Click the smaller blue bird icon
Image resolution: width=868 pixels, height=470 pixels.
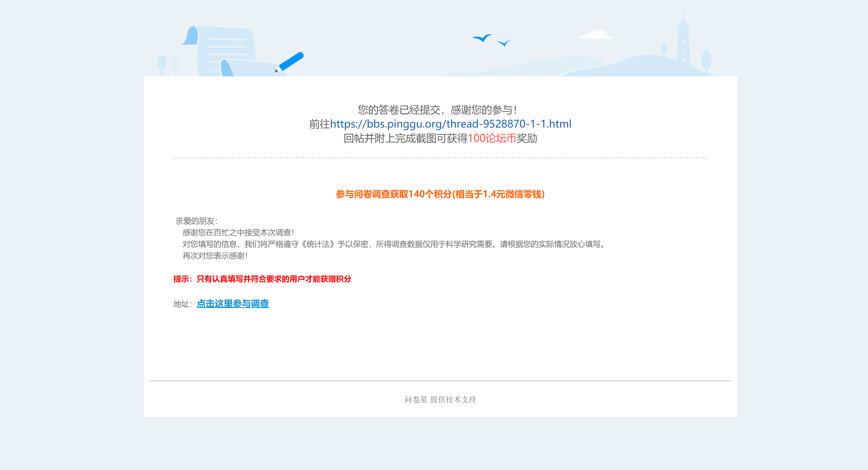coord(504,43)
